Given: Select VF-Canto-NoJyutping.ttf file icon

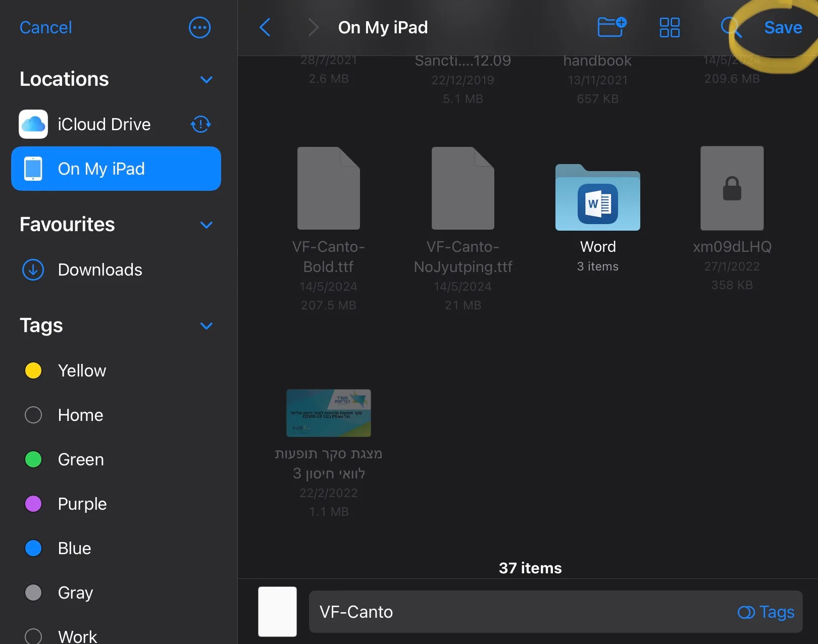Looking at the screenshot, I should click(x=463, y=188).
